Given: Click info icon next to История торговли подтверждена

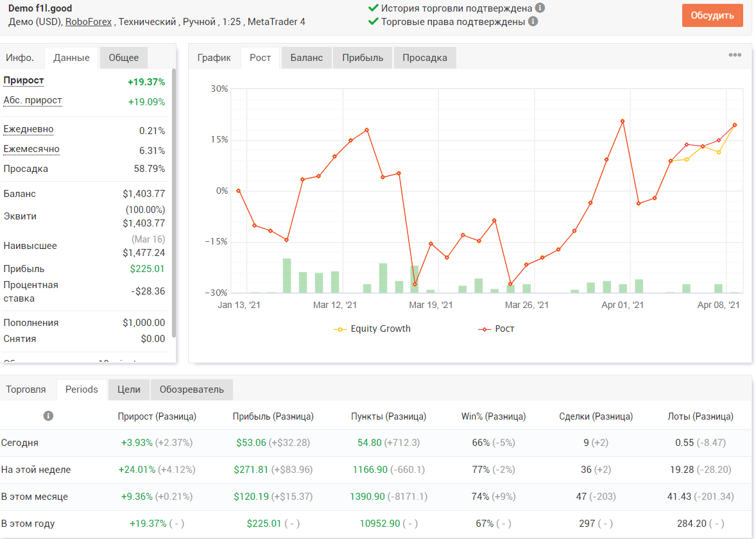Looking at the screenshot, I should (x=540, y=8).
